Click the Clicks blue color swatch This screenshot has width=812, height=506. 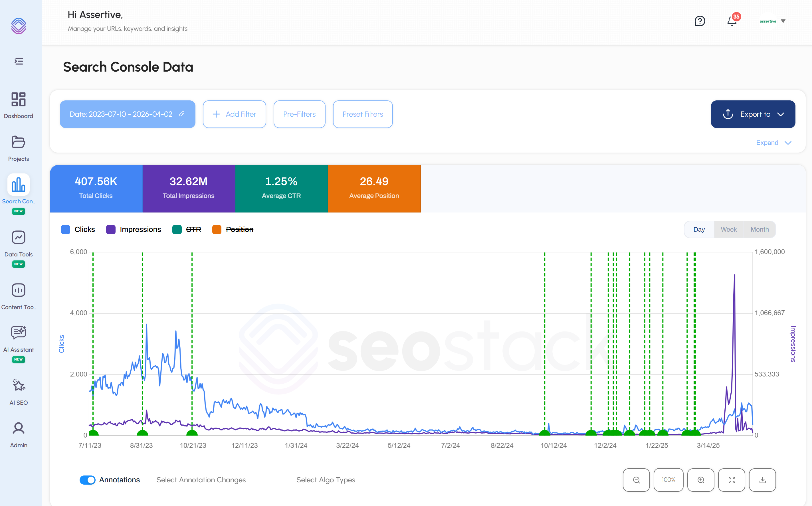(x=66, y=230)
